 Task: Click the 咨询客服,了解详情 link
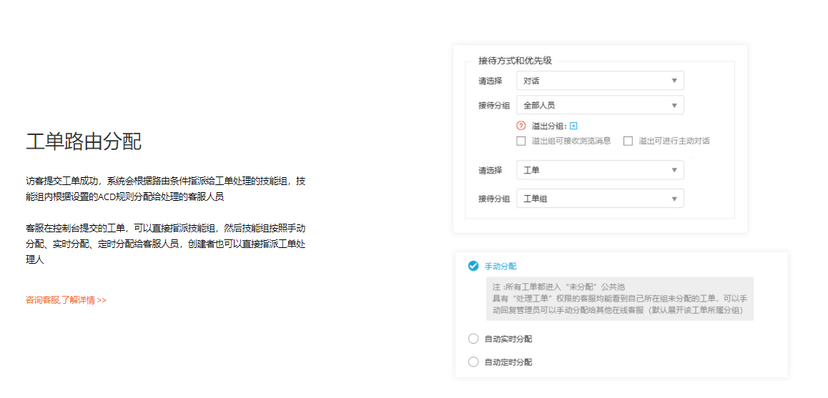tap(66, 300)
